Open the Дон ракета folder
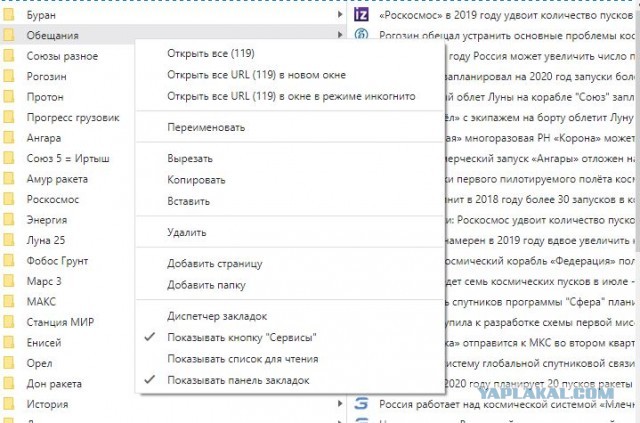 [54, 384]
